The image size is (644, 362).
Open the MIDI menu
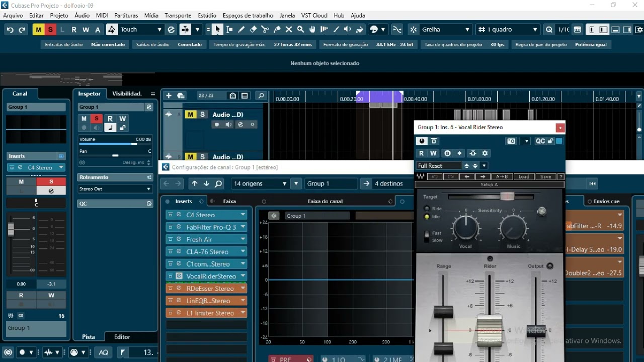[x=102, y=16]
